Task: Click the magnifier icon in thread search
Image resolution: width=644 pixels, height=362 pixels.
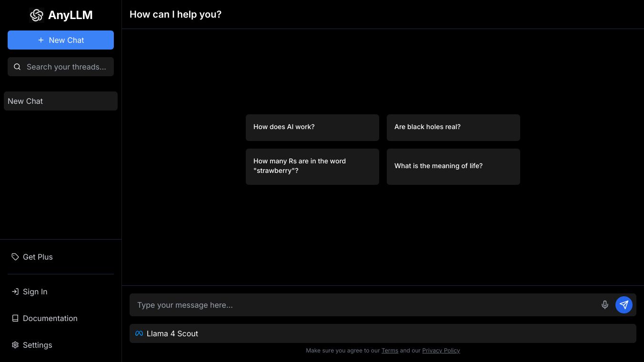Action: [17, 67]
